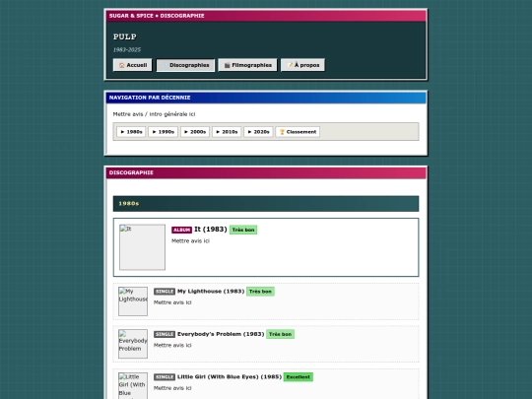This screenshot has height=399, width=532.
Task: Click the 1980s section header
Action: coord(266,204)
